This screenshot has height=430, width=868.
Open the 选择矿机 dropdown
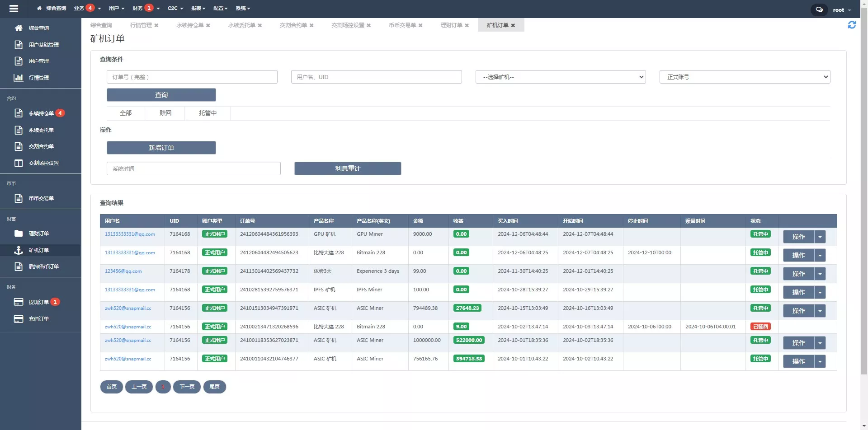(x=560, y=77)
